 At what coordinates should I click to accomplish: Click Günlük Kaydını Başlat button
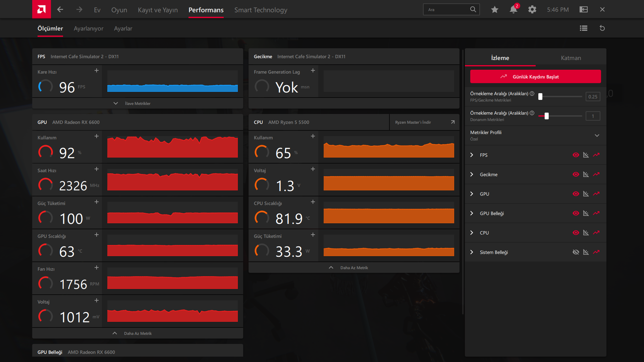coord(535,77)
